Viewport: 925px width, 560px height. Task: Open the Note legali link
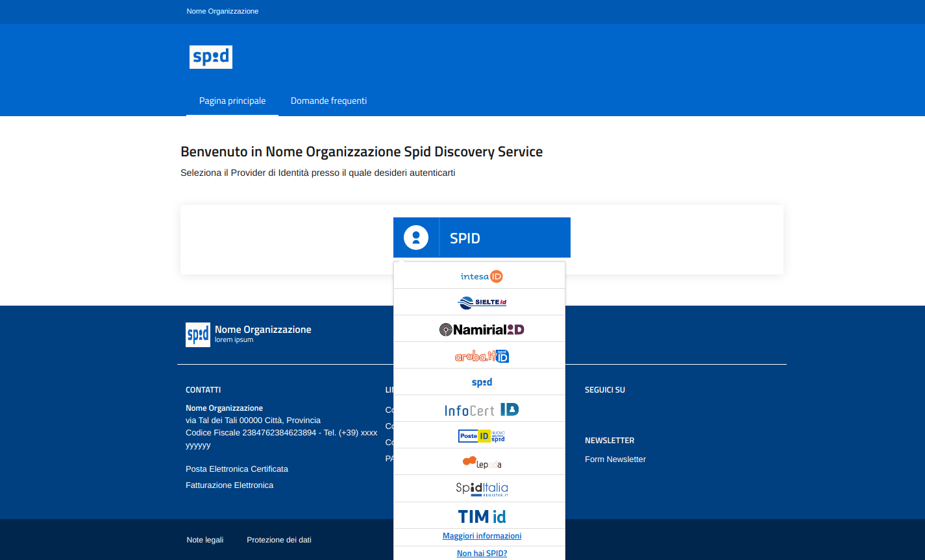205,540
